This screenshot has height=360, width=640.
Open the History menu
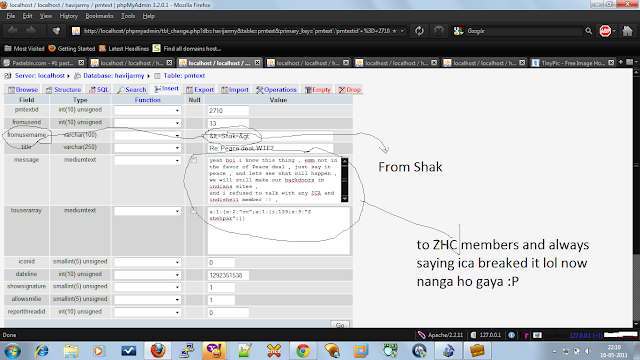69,16
